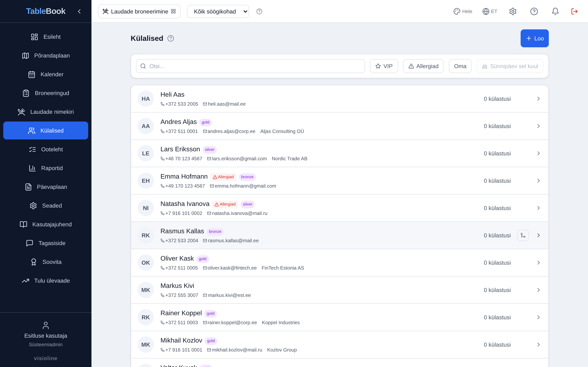Expand the Heli Aas row chevron
This screenshot has width=588, height=367.
coord(538,99)
